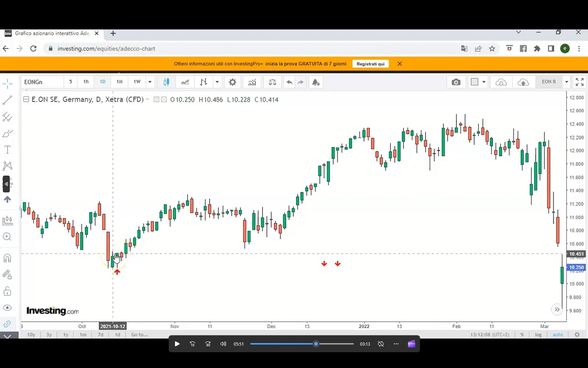Viewport: 588px width, 368px height.
Task: Set range to 3y
Action: pos(49,335)
